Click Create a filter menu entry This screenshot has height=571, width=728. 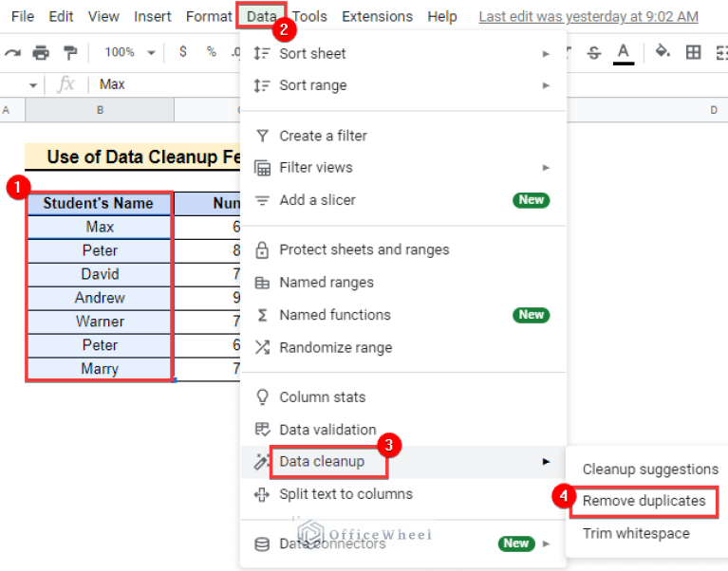tap(323, 136)
